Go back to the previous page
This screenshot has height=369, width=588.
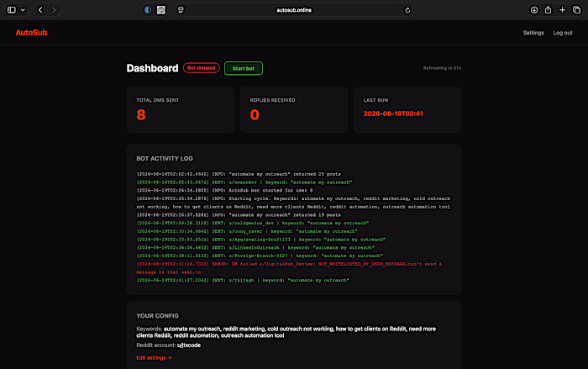(x=40, y=10)
